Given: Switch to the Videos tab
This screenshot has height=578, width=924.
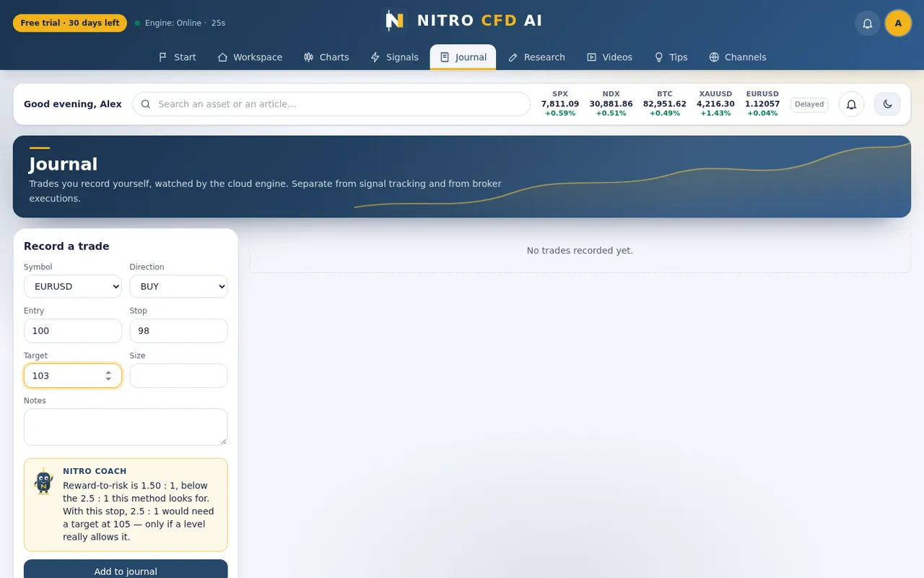Looking at the screenshot, I should (x=609, y=57).
